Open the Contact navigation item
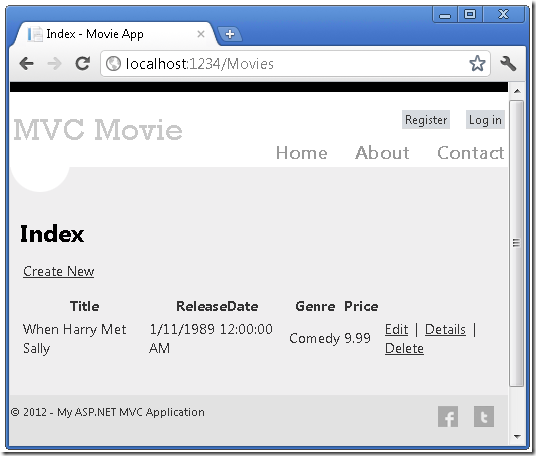This screenshot has width=536, height=456. click(x=471, y=152)
